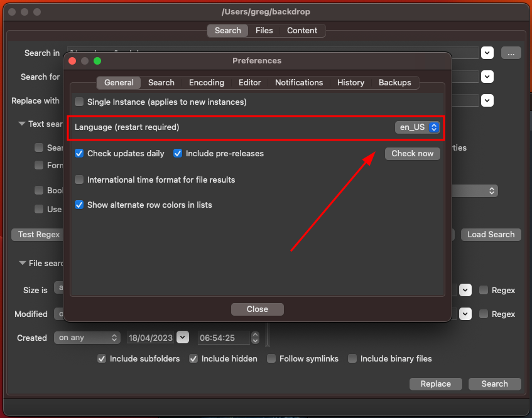Image resolution: width=532 pixels, height=418 pixels.
Task: Select the Content tab in main window
Action: [302, 31]
